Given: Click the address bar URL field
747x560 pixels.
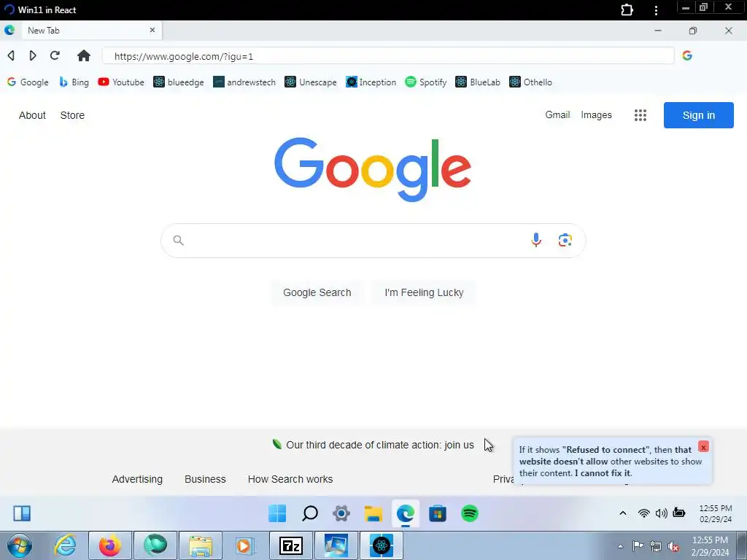Looking at the screenshot, I should tap(388, 55).
